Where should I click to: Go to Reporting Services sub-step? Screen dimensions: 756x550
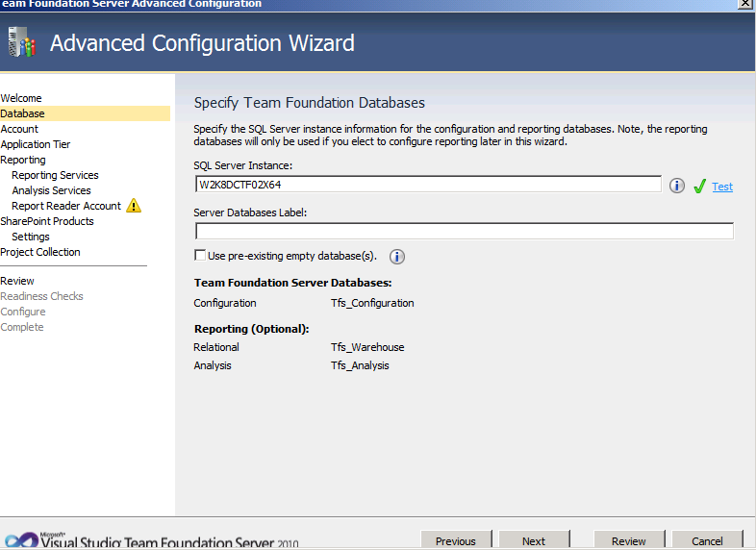(55, 175)
